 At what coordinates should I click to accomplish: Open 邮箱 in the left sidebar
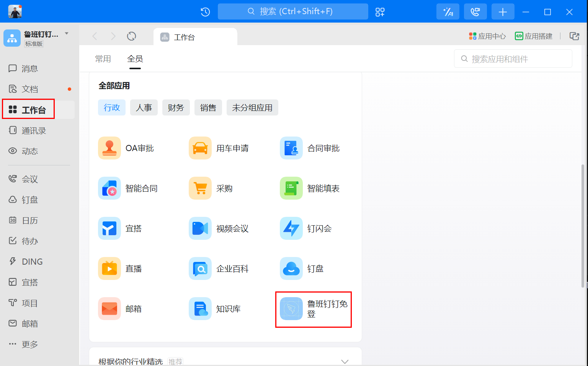tap(23, 324)
